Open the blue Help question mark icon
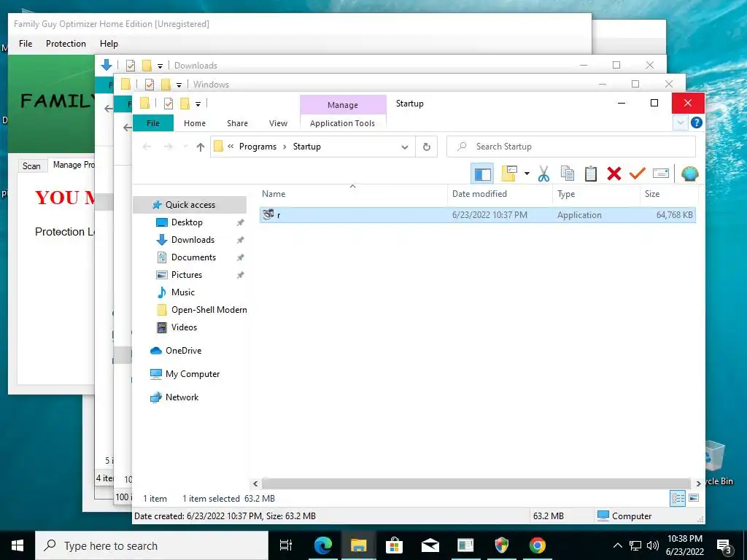 [x=696, y=122]
